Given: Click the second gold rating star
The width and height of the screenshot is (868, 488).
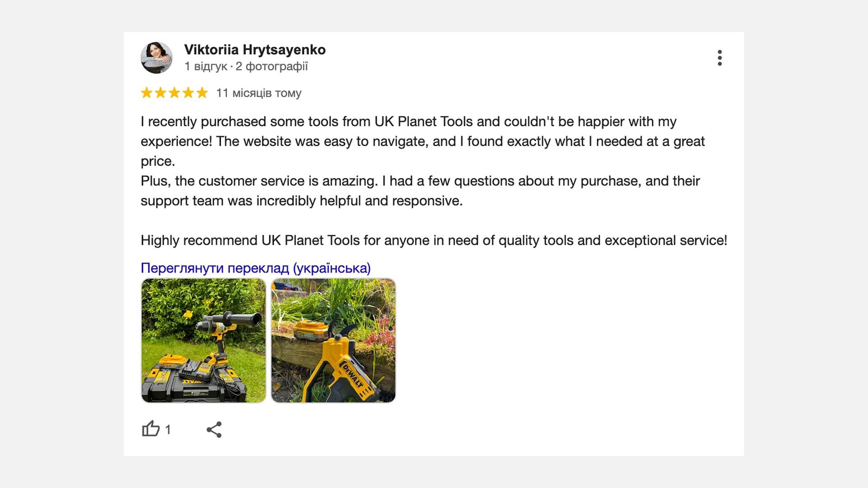Looking at the screenshot, I should coord(160,93).
